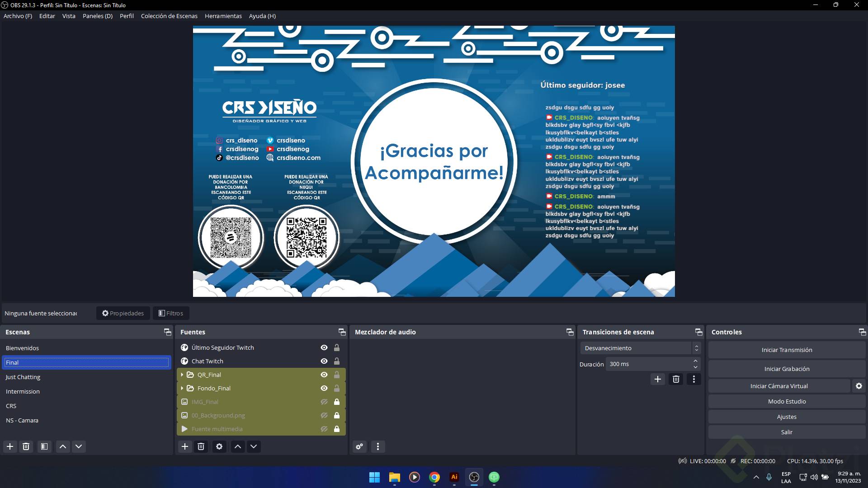Image resolution: width=868 pixels, height=488 pixels.
Task: Undock the Controles panel icon
Action: [x=862, y=332]
